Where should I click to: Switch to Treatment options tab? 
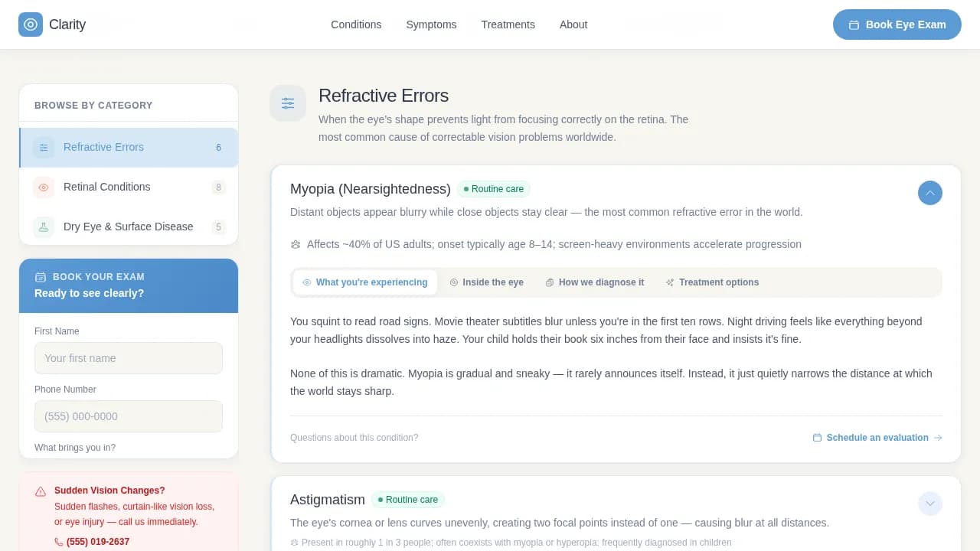pos(712,282)
